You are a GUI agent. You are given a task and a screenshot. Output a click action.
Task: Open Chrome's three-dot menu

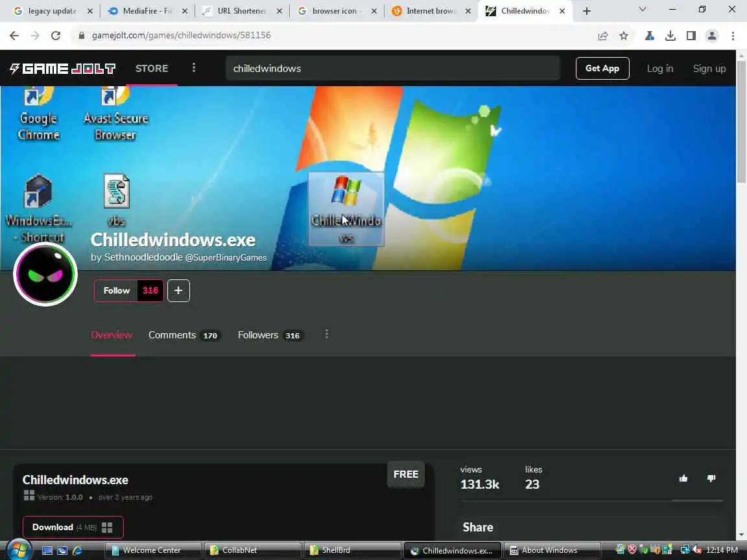pyautogui.click(x=733, y=36)
